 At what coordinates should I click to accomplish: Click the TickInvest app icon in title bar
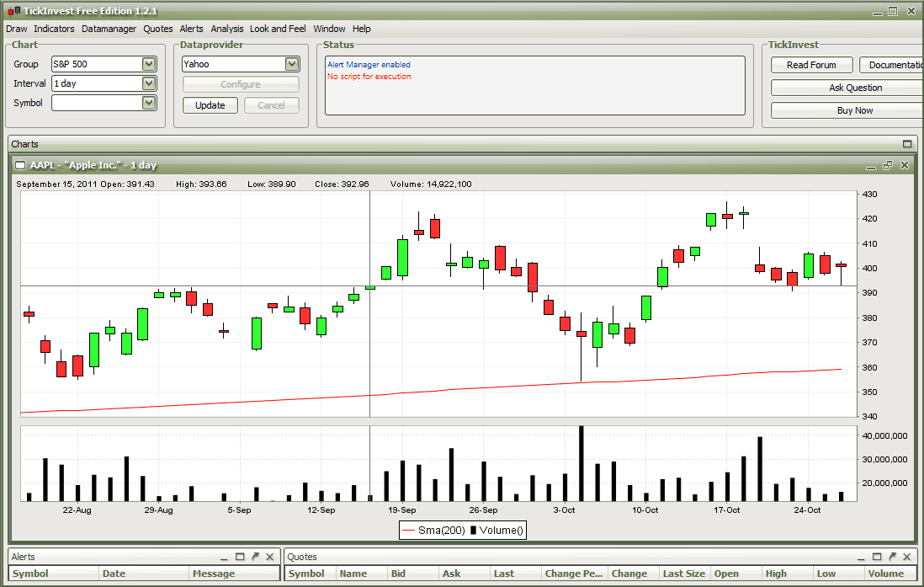pyautogui.click(x=10, y=11)
